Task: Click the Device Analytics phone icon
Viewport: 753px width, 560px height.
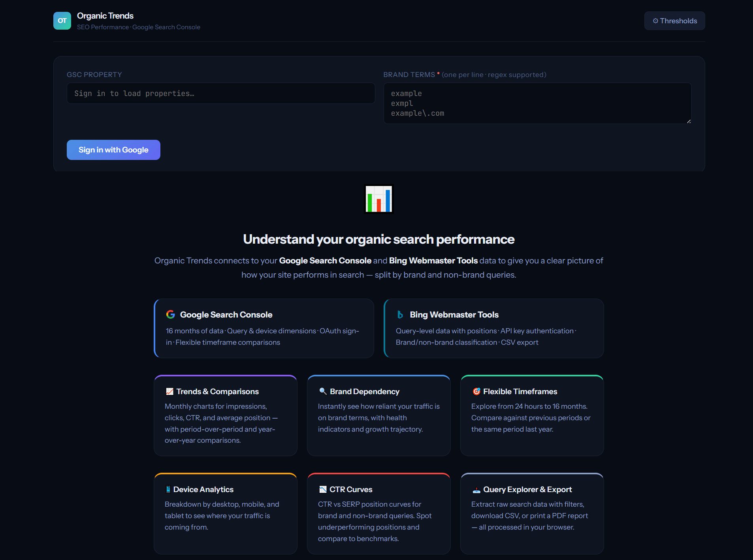Action: click(x=168, y=489)
